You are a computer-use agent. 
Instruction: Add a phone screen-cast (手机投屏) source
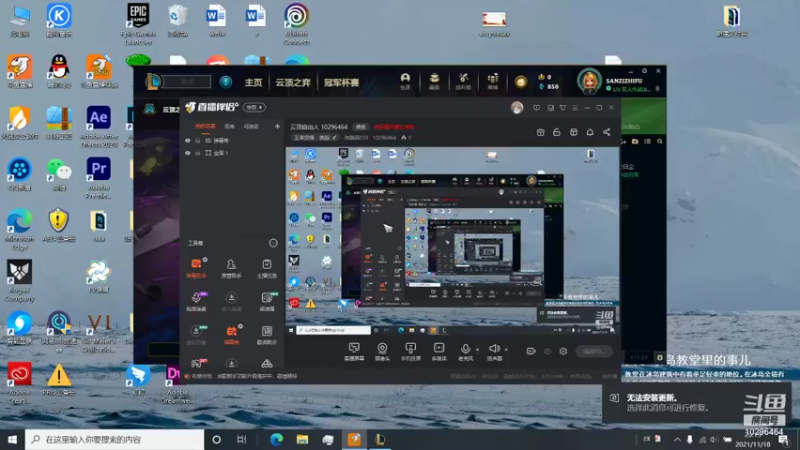[x=410, y=352]
